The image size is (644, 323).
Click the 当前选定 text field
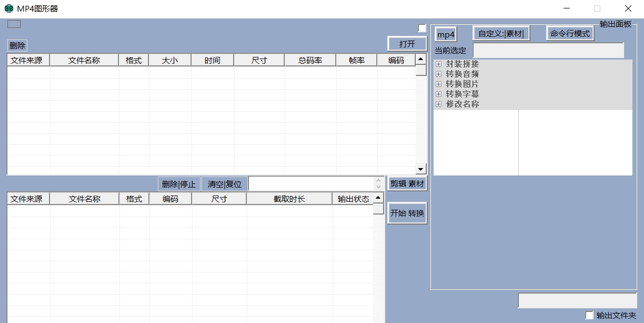tap(548, 51)
